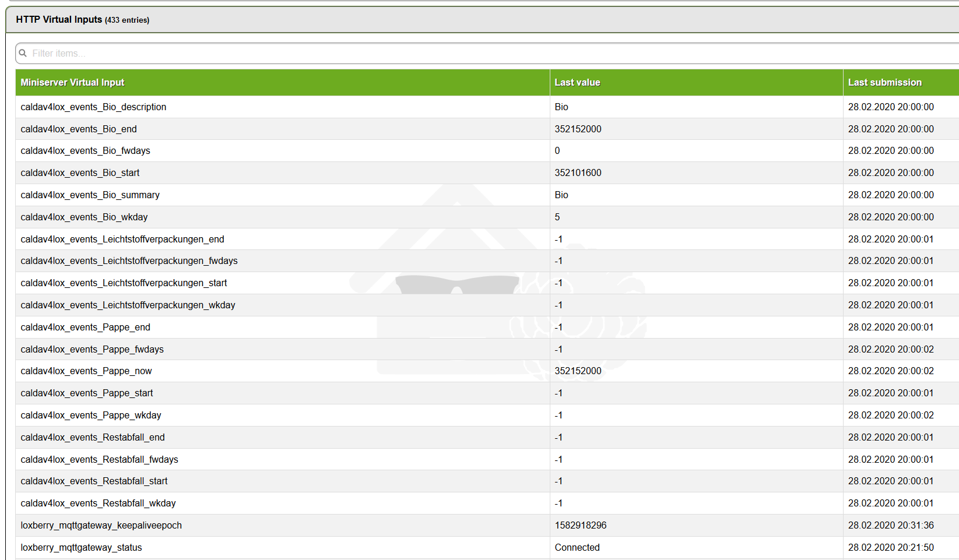Select the caldav4lox_events_Bio_description row
959x560 pixels.
487,107
